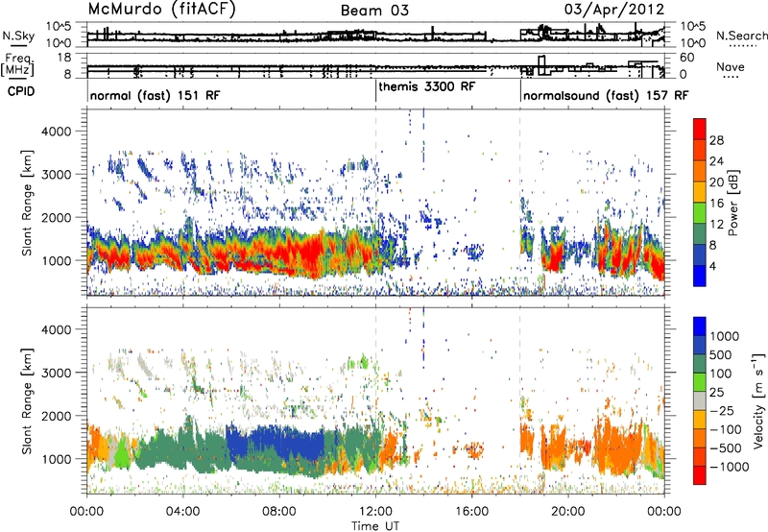Screen dimensions: 768x532
Task: Click 'normalsound (fast) 157 RF' CPID text
Action: pos(606,95)
